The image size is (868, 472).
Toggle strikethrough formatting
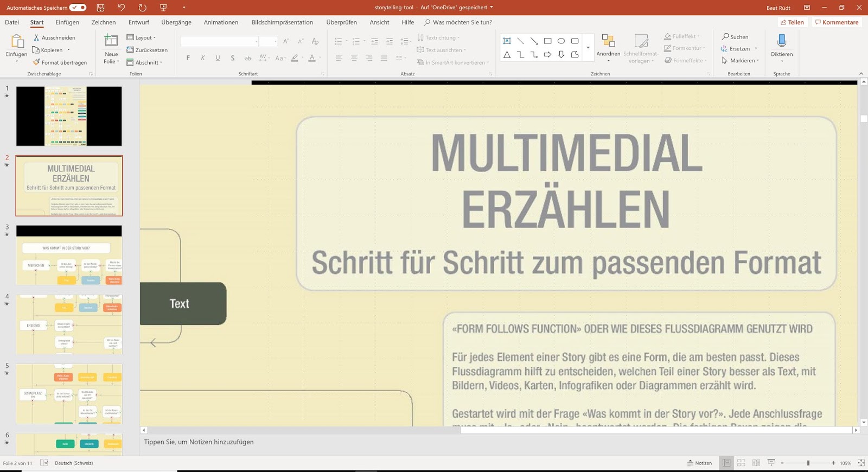pos(247,58)
